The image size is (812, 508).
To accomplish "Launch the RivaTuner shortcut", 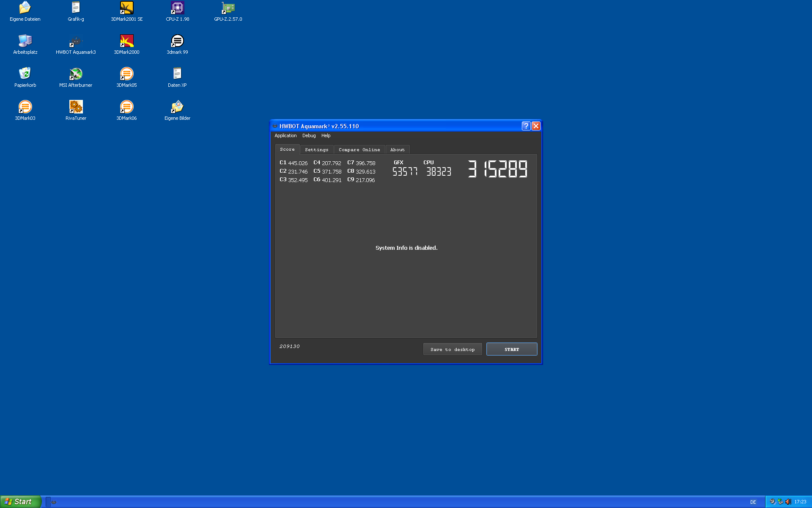I will click(x=76, y=110).
